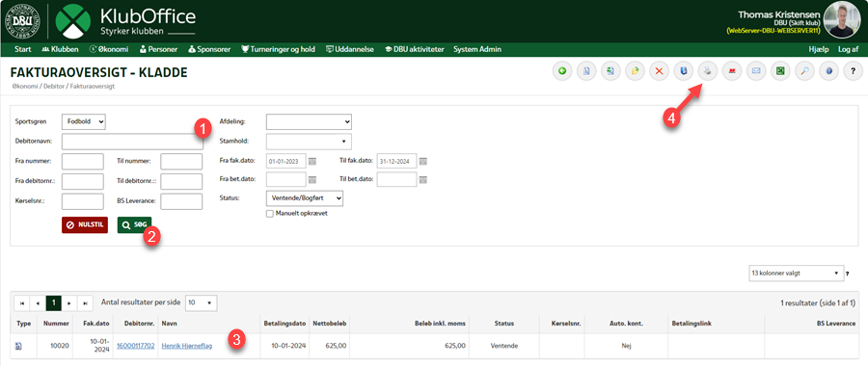Click the envelope email icon

tap(756, 71)
